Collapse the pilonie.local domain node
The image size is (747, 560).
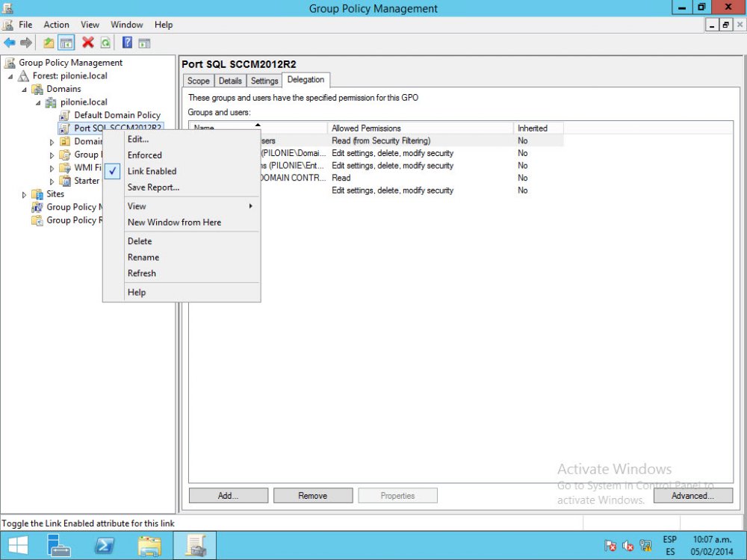click(x=37, y=102)
